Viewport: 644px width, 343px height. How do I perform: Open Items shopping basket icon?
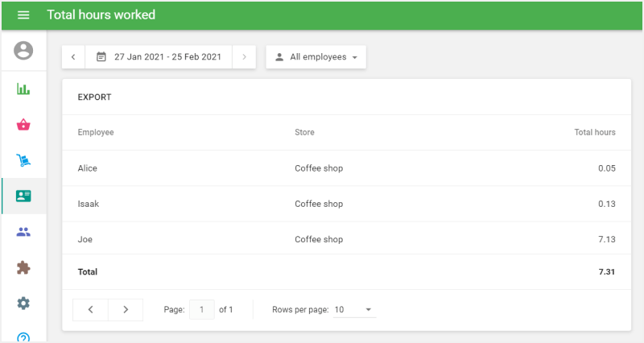click(23, 125)
